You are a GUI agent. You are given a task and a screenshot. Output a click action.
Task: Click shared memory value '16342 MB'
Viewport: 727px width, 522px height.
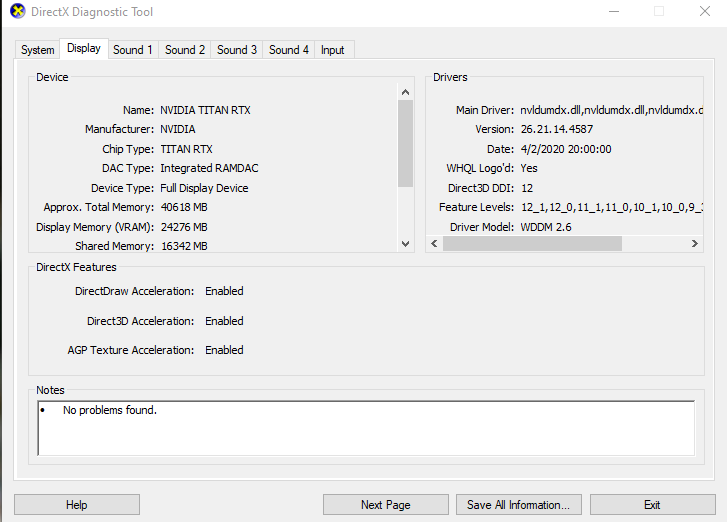click(x=184, y=246)
